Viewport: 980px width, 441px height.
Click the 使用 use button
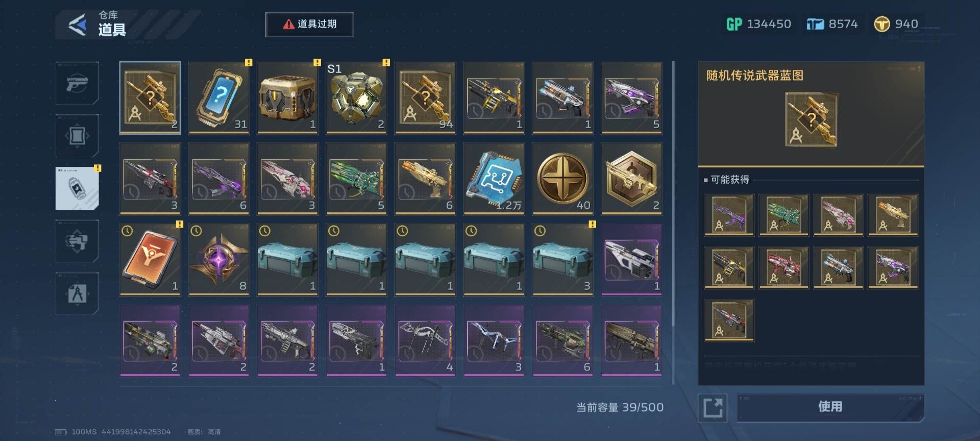(x=830, y=407)
